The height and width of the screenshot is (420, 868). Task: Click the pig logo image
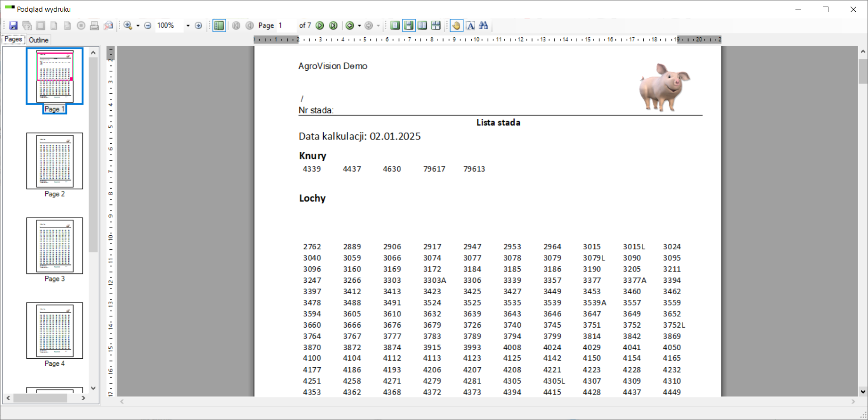tap(664, 87)
